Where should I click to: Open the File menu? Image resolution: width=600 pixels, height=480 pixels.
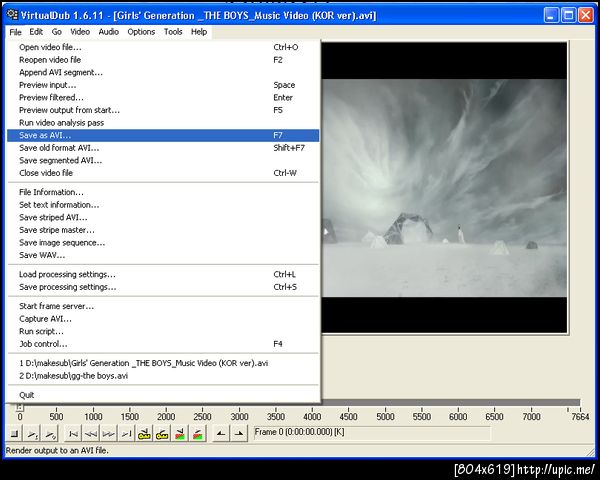coord(15,32)
